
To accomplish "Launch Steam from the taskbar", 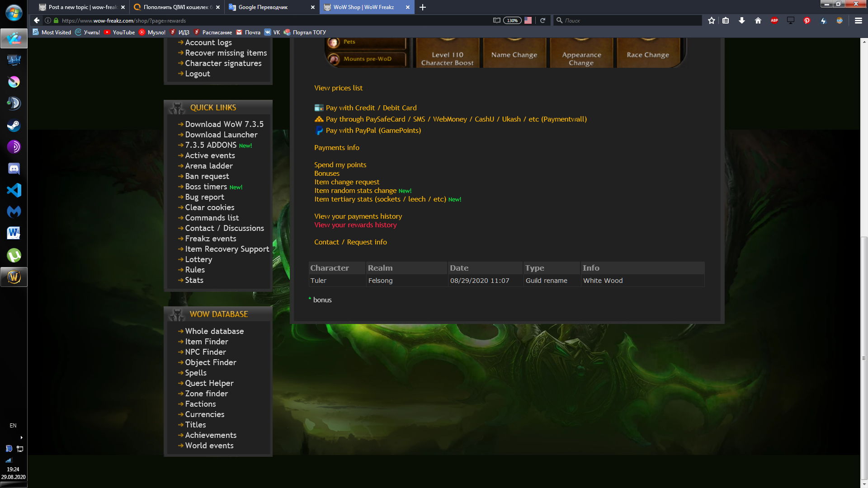I will (14, 125).
